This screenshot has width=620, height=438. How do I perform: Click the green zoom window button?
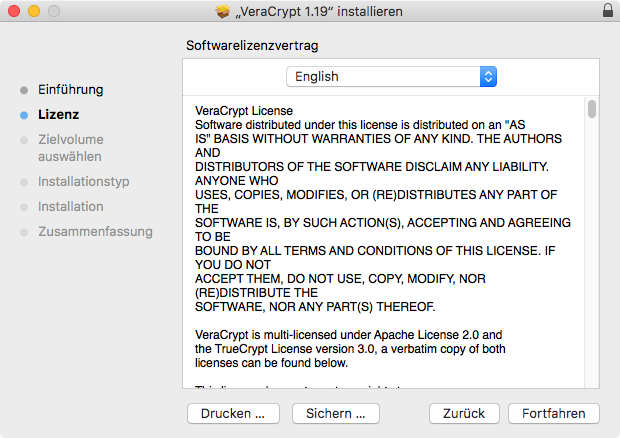[53, 11]
